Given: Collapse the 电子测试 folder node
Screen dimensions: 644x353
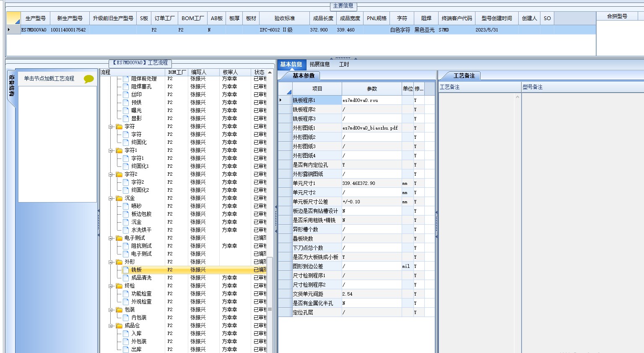Looking at the screenshot, I should [111, 238].
